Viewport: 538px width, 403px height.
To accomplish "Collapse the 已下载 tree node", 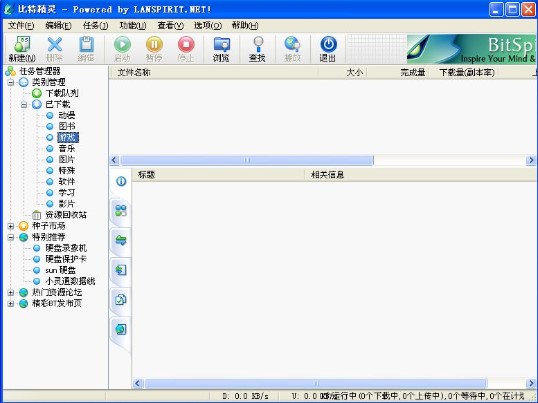I will coord(24,105).
